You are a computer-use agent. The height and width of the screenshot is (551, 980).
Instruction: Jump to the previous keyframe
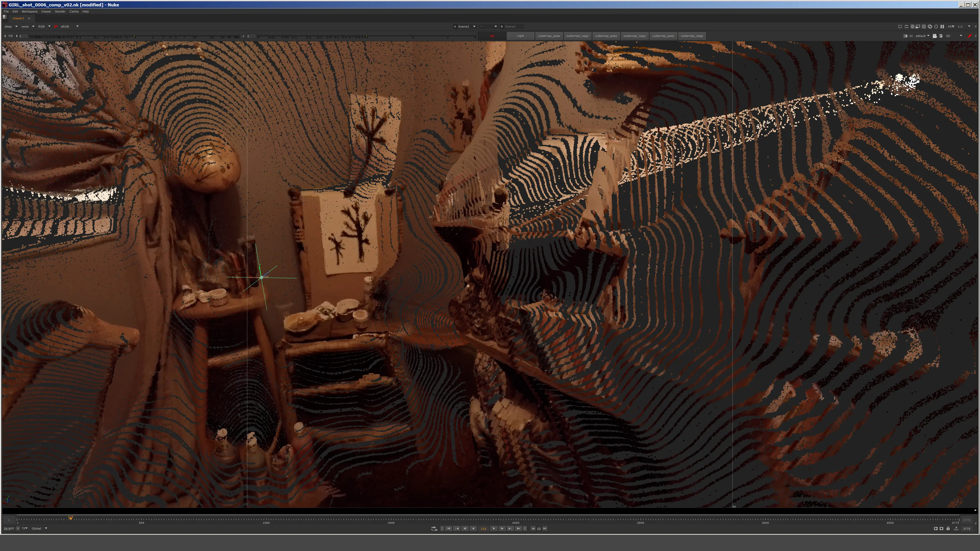pyautogui.click(x=457, y=529)
